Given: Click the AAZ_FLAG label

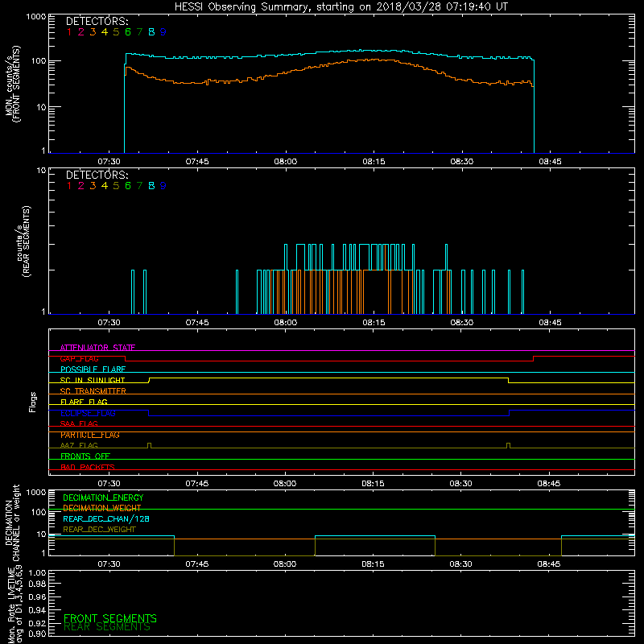Looking at the screenshot, I should pos(79,445).
